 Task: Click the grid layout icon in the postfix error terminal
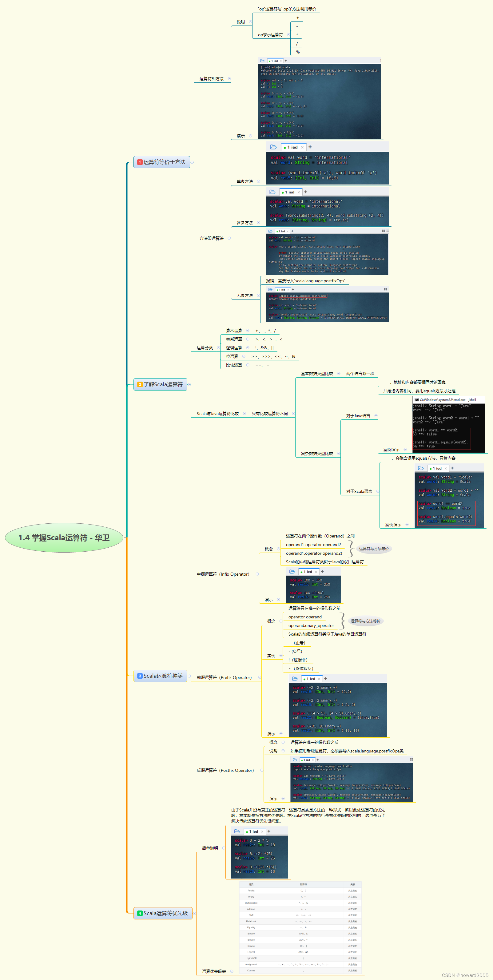click(384, 231)
